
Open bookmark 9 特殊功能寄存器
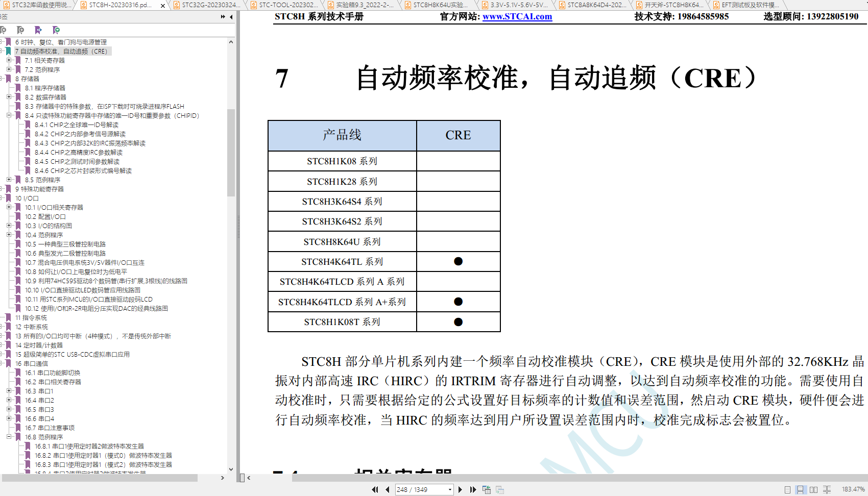pyautogui.click(x=39, y=189)
